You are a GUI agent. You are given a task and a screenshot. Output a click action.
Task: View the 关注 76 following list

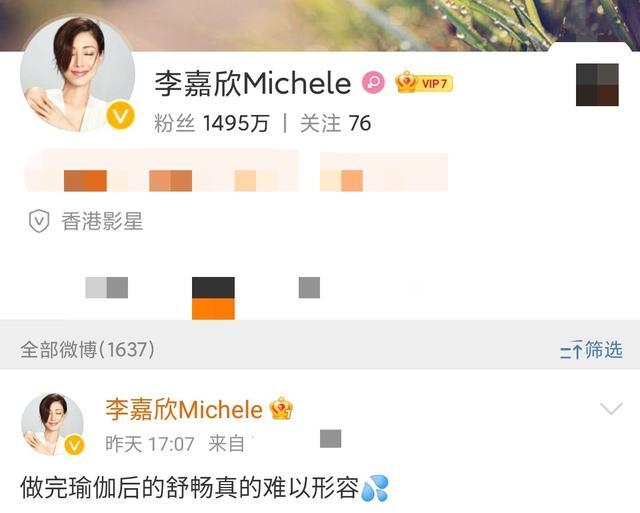[336, 123]
